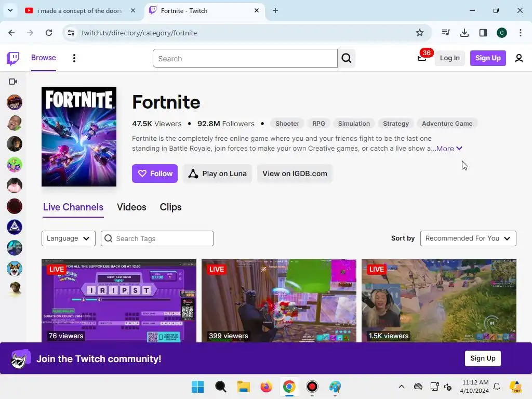Open Chrome downloads icon

point(464,33)
